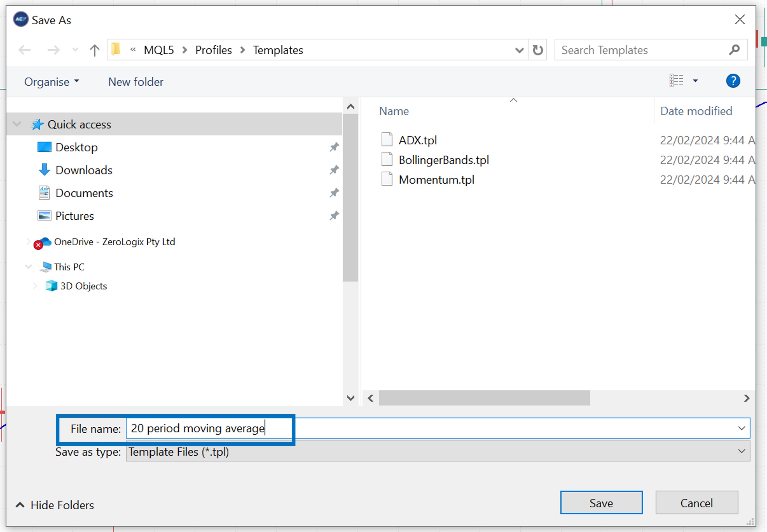Unpin Documents using its pin icon
The image size is (767, 532).
point(334,193)
